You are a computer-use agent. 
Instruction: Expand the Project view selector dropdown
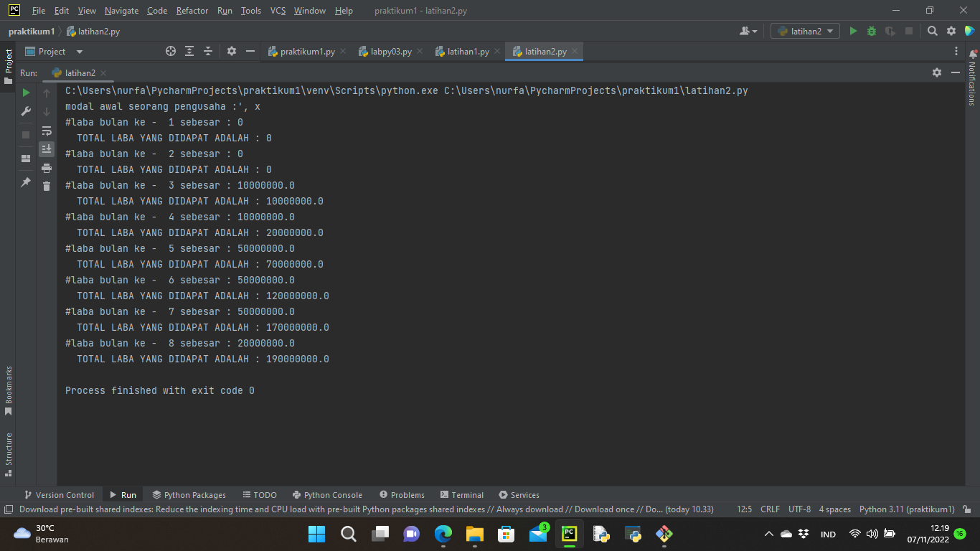point(78,51)
